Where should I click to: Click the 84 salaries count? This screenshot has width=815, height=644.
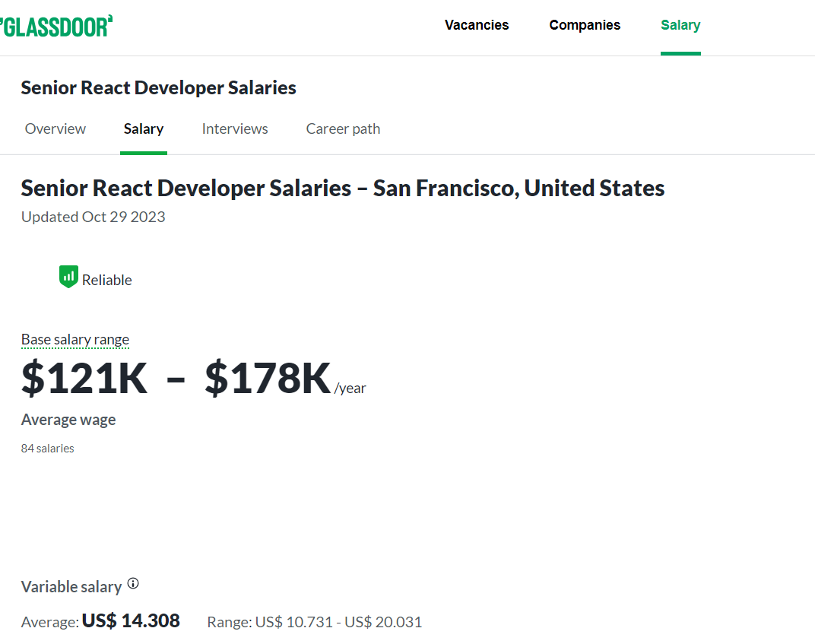(47, 448)
